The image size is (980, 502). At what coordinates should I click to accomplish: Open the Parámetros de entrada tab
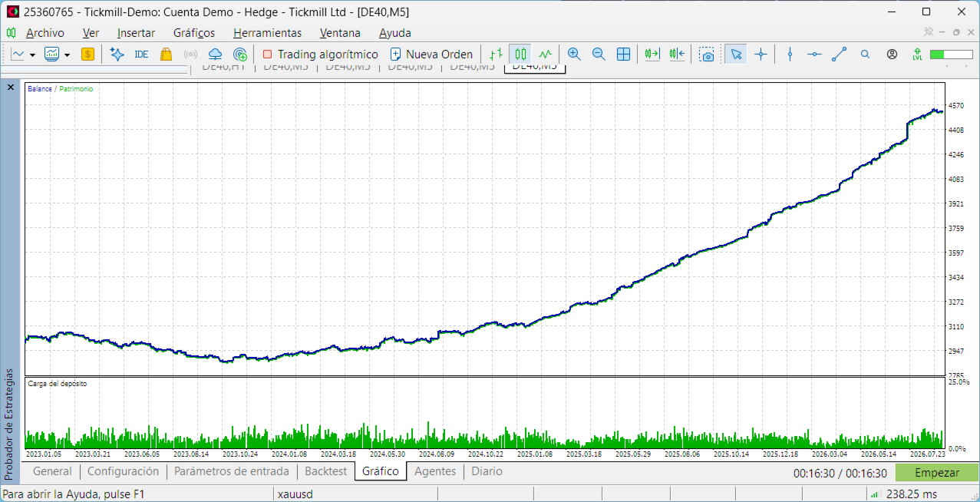pyautogui.click(x=232, y=471)
